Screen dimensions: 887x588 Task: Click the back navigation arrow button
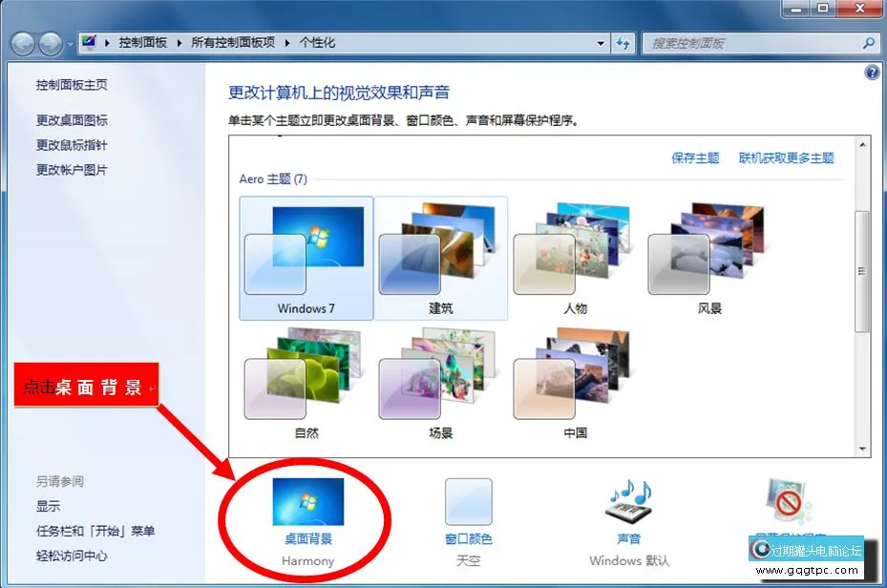(x=23, y=43)
